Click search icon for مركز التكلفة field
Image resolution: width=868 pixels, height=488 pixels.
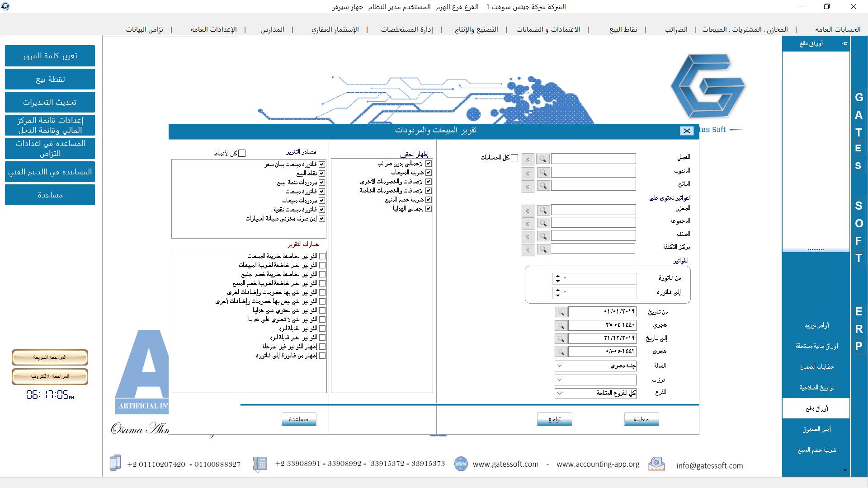[x=543, y=249]
